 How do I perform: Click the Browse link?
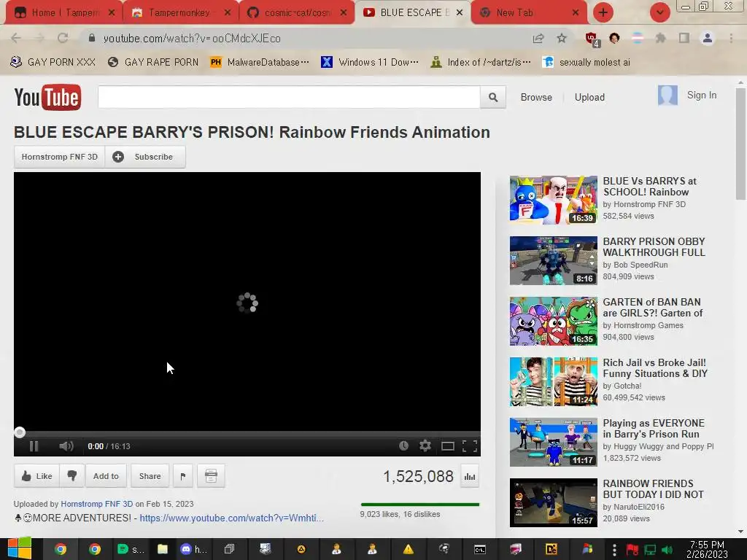(536, 97)
